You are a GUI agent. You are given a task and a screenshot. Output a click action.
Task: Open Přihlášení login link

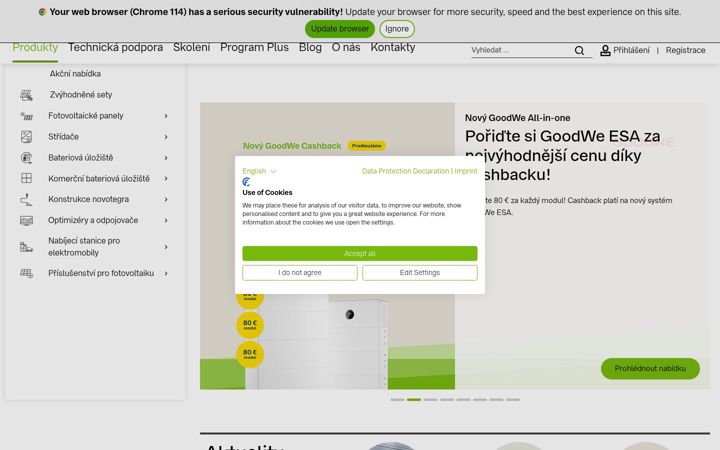point(631,51)
